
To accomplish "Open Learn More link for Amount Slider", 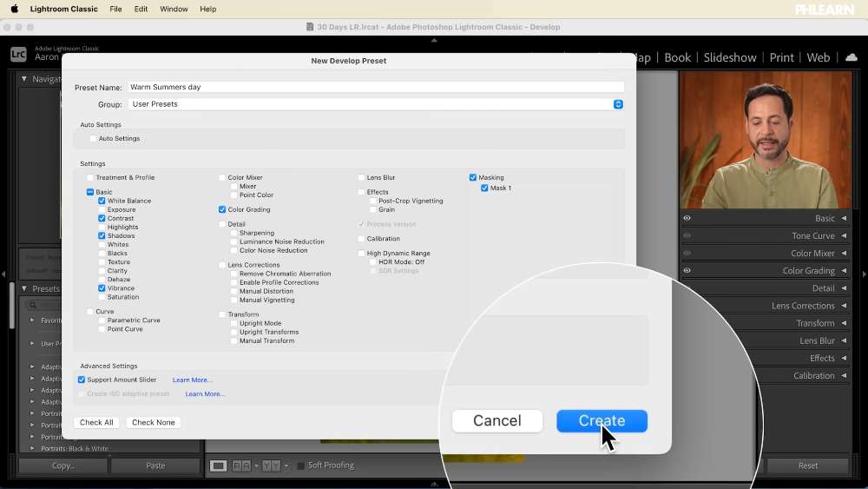I will point(192,380).
